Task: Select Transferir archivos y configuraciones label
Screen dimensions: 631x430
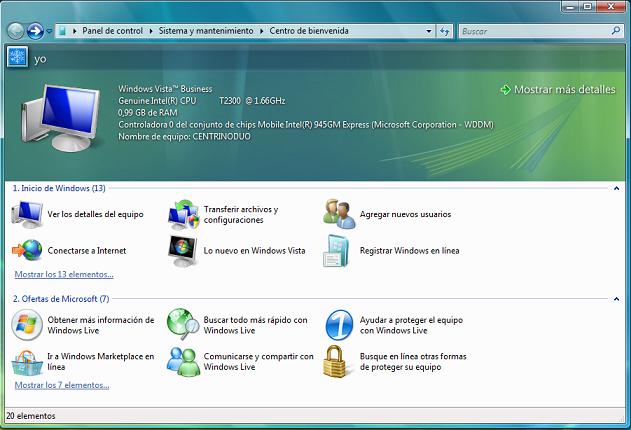Action: click(x=241, y=214)
